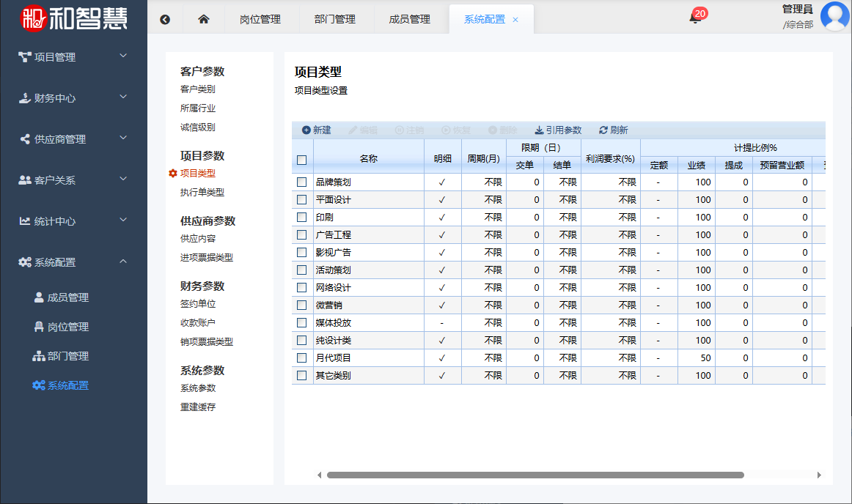This screenshot has height=504, width=852.
Task: Click the 统计中心 chart icon
Action: point(24,221)
